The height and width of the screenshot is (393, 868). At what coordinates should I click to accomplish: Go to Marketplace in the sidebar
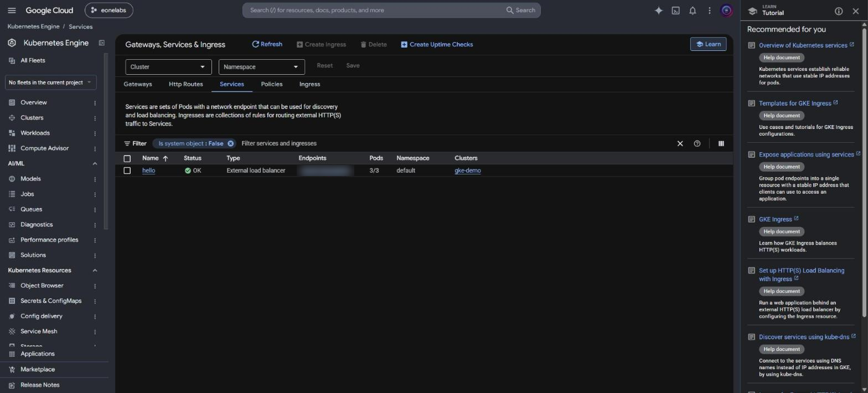pyautogui.click(x=38, y=370)
